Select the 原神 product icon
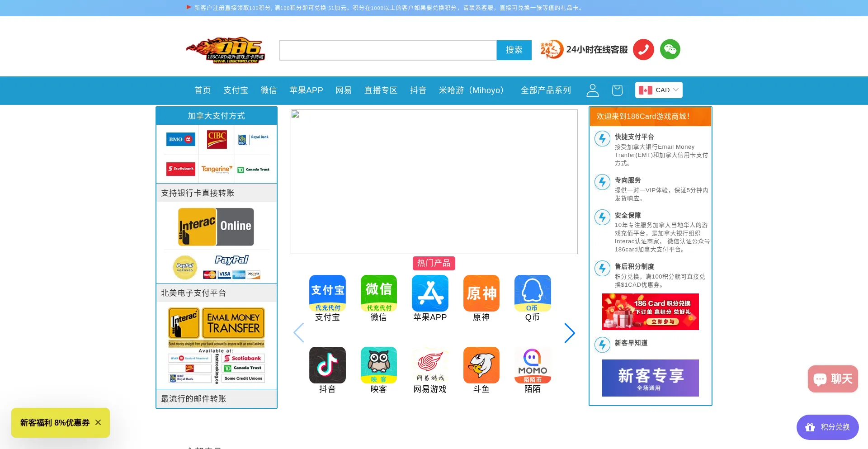The height and width of the screenshot is (449, 868). point(481,293)
